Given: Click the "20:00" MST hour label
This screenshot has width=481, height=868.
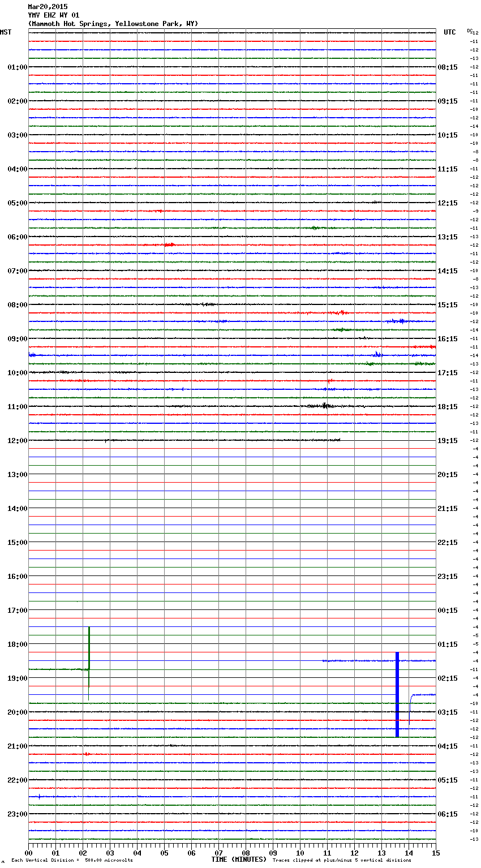Looking at the screenshot, I should (x=18, y=712).
